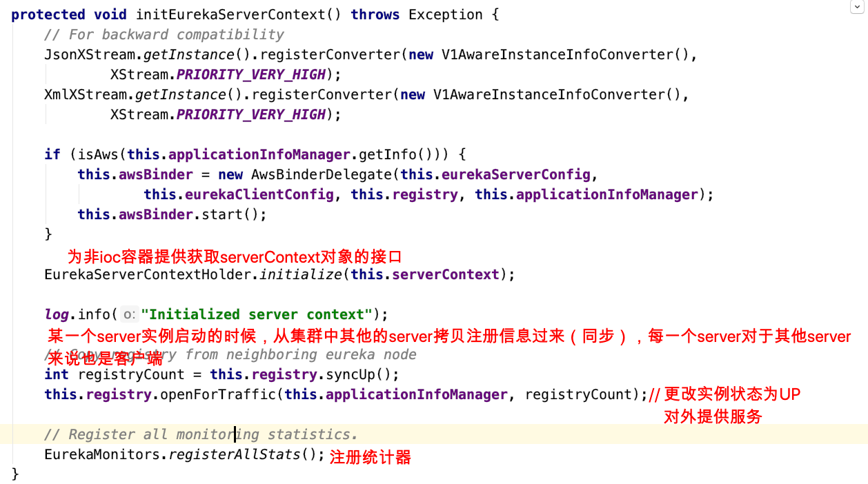Viewport: 868px width, 484px height.
Task: Select the first PRIORITY_VERY_HIGH constant
Action: [x=251, y=74]
